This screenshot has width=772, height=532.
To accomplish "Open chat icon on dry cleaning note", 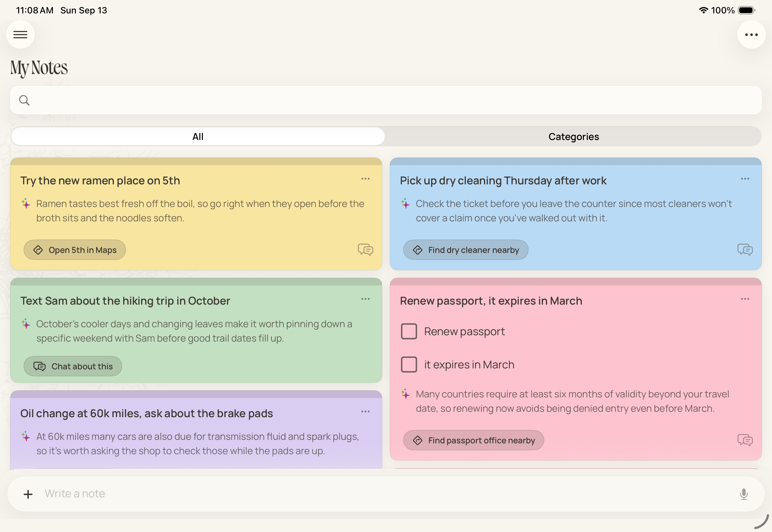I will tap(745, 250).
